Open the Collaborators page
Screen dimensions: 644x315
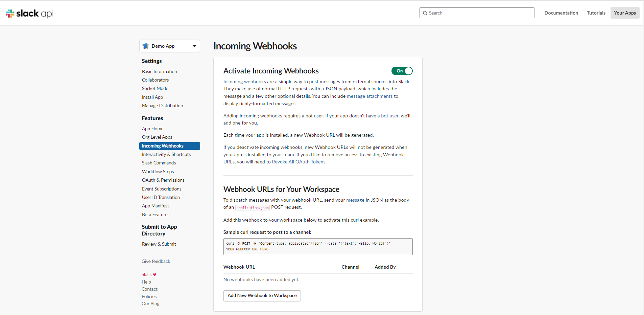coord(155,80)
